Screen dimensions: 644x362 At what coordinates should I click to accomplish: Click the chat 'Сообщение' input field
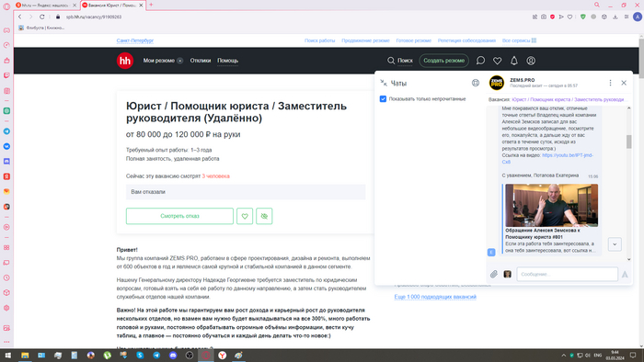point(568,275)
